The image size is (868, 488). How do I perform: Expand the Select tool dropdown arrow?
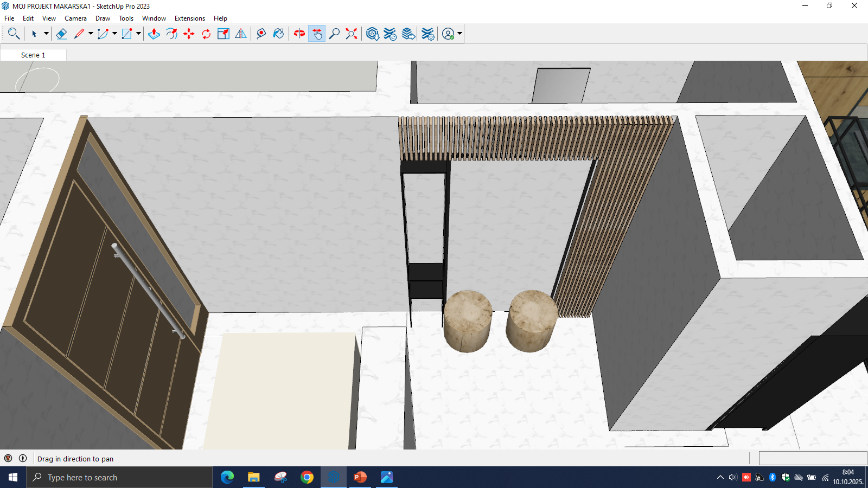click(x=46, y=34)
